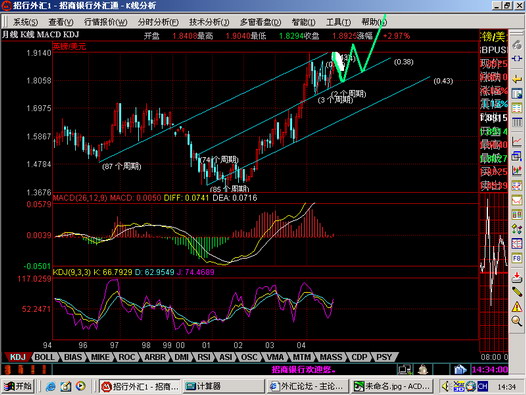
Task: Click the 招行外汇1 taskbar button
Action: click(x=140, y=387)
